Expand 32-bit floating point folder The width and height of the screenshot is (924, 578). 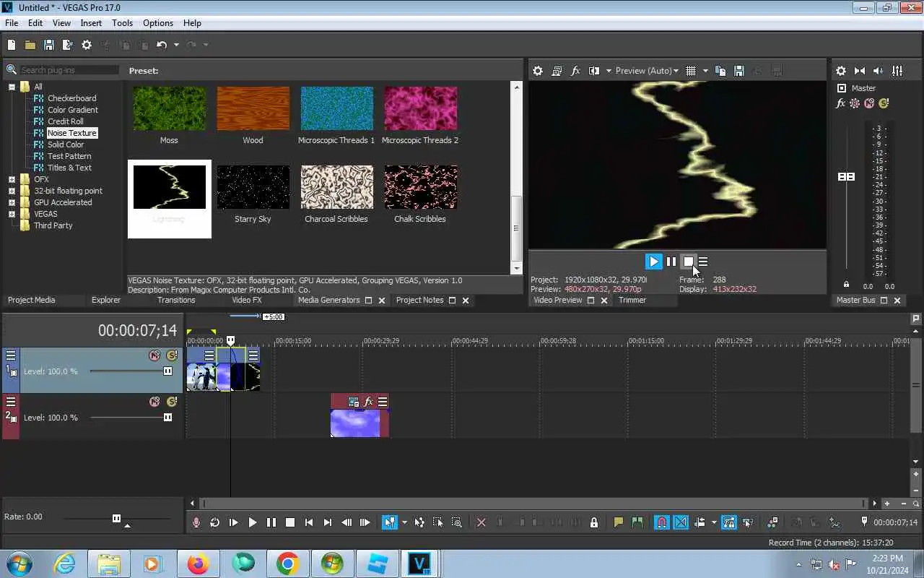12,191
